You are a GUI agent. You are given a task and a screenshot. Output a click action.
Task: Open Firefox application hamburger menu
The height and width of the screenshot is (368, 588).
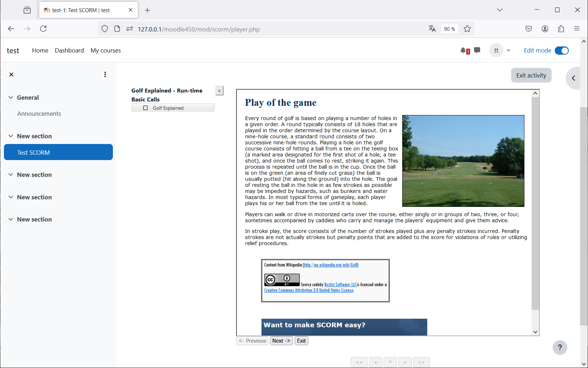pos(577,29)
